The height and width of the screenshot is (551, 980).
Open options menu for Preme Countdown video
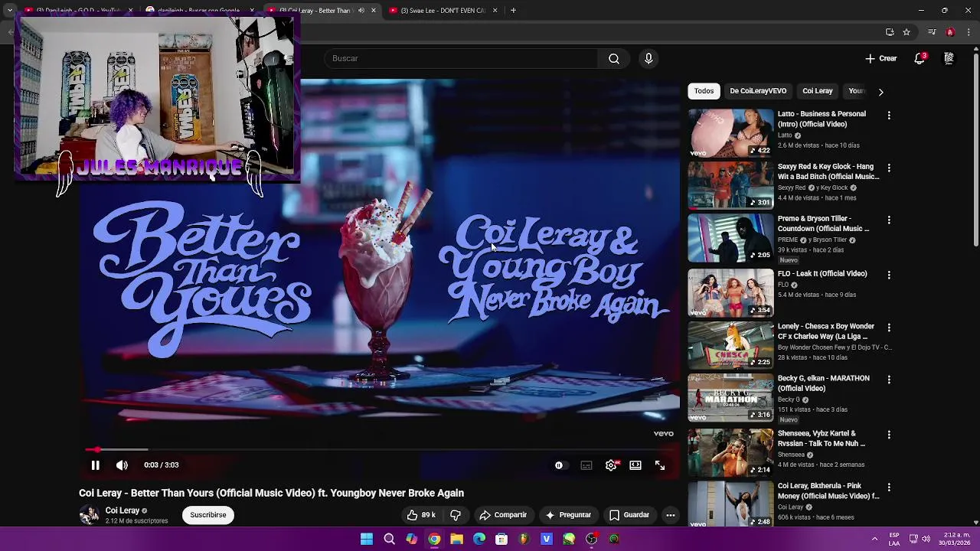click(x=889, y=220)
